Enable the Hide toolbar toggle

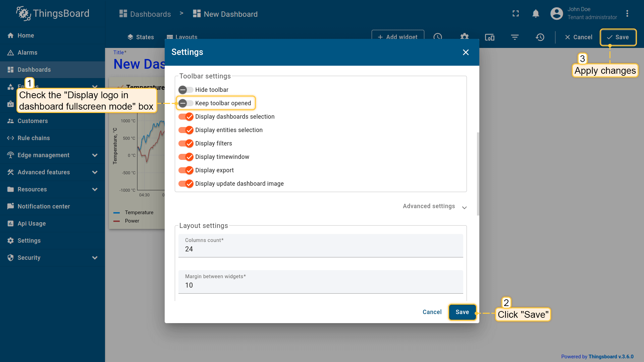click(185, 90)
